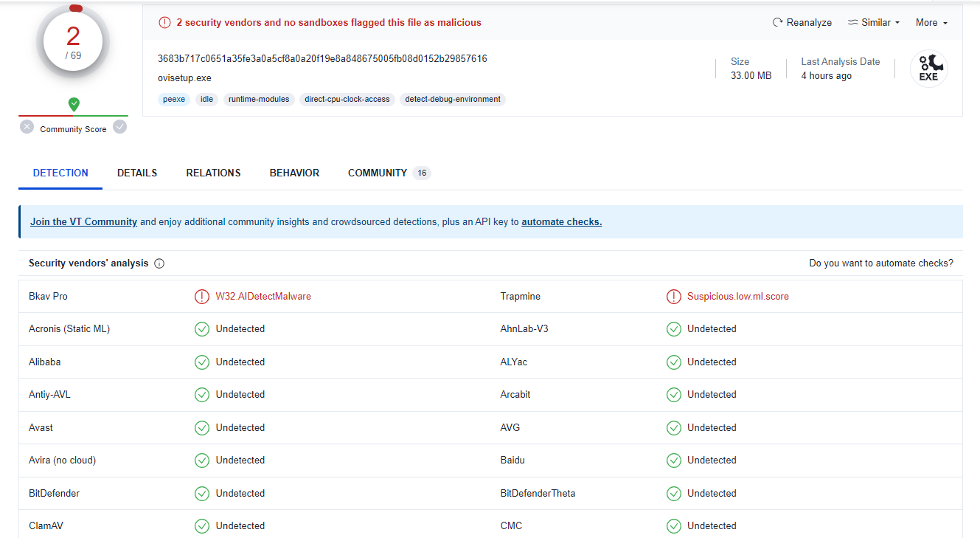Click the BitDefenderTheta green check icon
Viewport: 980px width, 538px height.
(673, 494)
